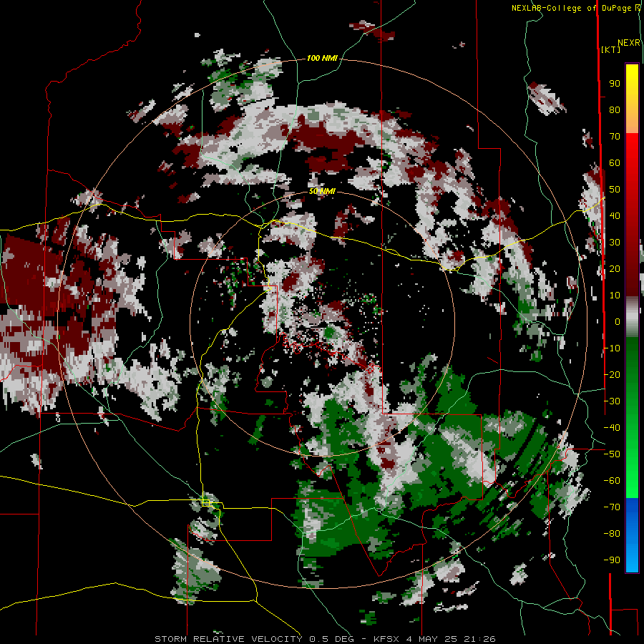Screen dimensions: 644x644
Task: Click the -40 value on the velocity scale
Action: click(612, 428)
